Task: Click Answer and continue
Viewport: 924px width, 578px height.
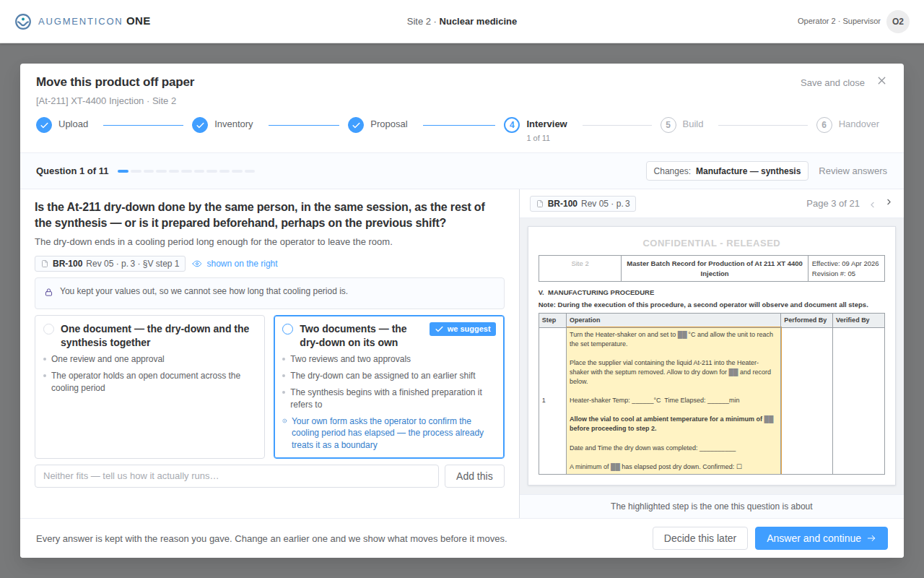Action: [821, 538]
